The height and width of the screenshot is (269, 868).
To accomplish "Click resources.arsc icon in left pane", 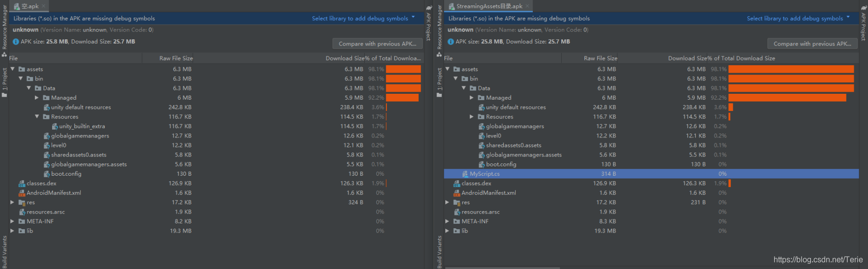I will click(x=22, y=212).
